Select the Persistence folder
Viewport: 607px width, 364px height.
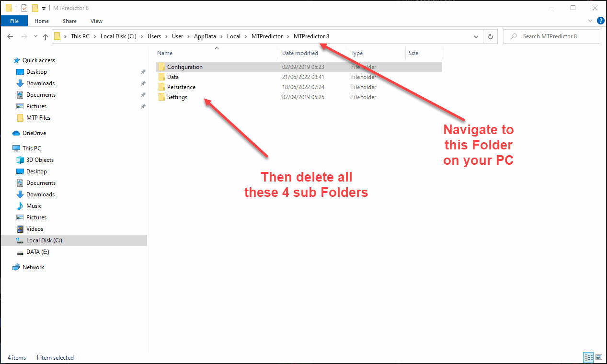tap(181, 87)
